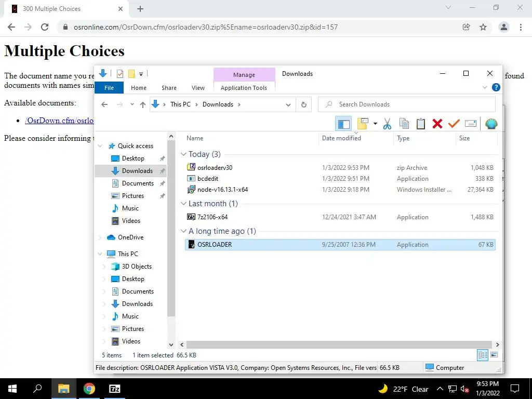Click Downloads in address breadcrumb

click(x=218, y=104)
